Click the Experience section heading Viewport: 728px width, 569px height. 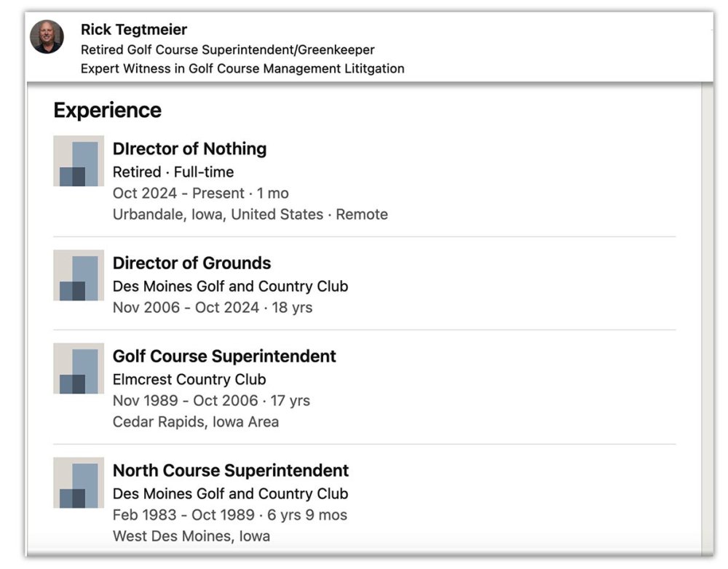tap(107, 111)
